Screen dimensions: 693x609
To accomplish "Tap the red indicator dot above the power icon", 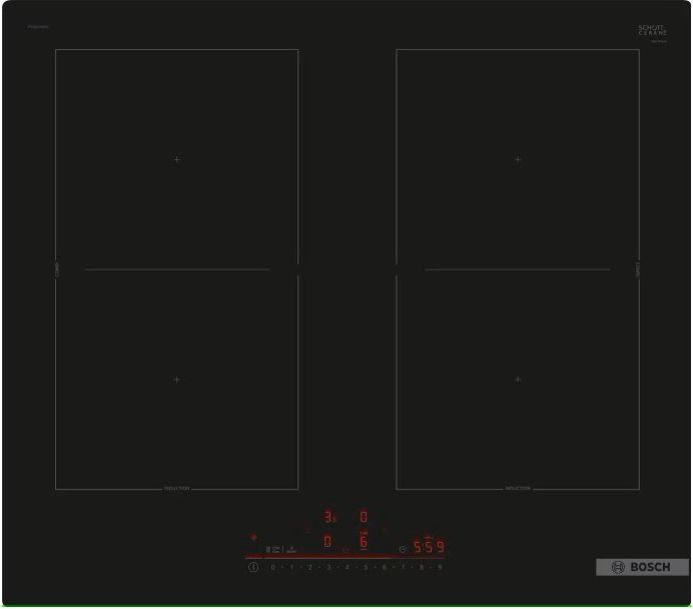I will [253, 537].
